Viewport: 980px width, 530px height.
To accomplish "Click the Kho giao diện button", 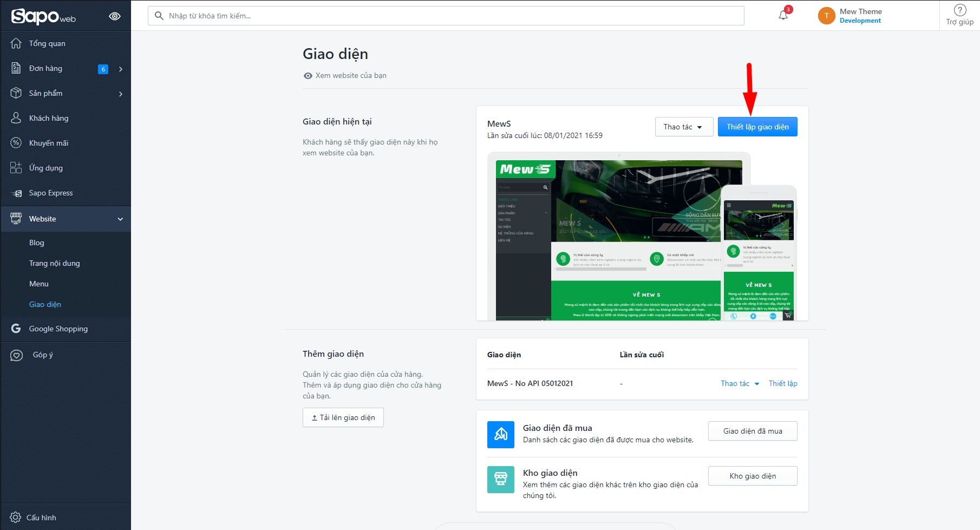I will [753, 476].
